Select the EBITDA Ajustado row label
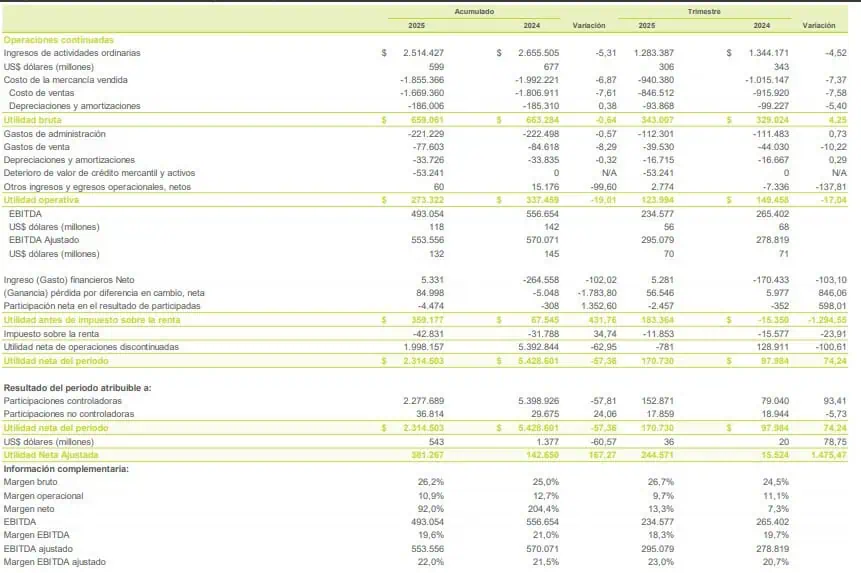The image size is (861, 573). point(44,240)
